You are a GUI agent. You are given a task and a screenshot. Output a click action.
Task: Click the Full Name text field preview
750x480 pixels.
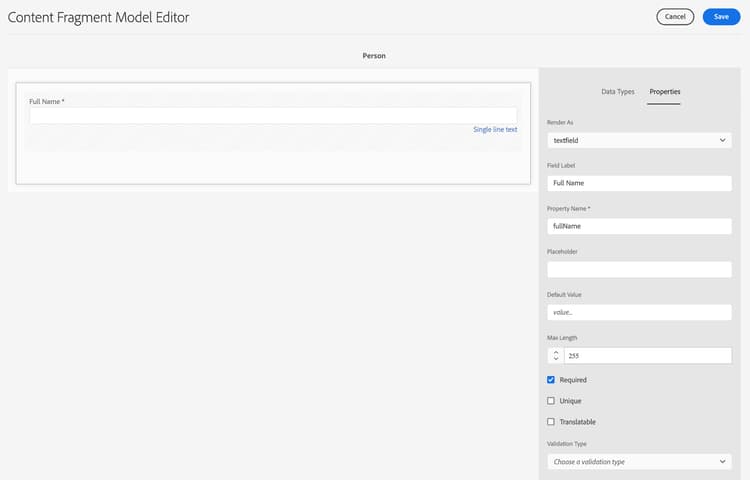coord(273,115)
